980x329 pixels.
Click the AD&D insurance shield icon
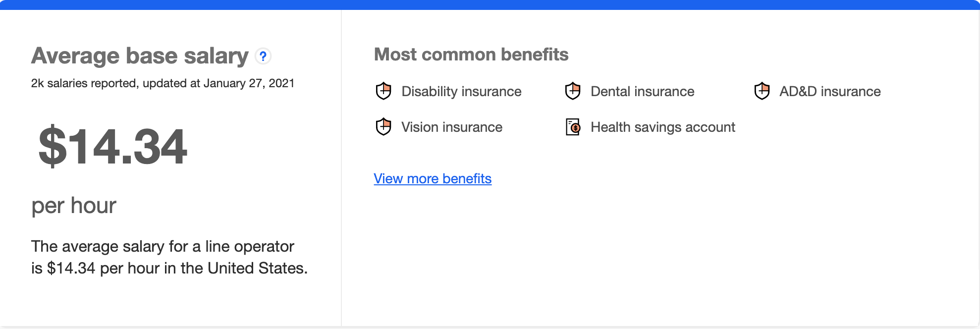click(x=762, y=91)
